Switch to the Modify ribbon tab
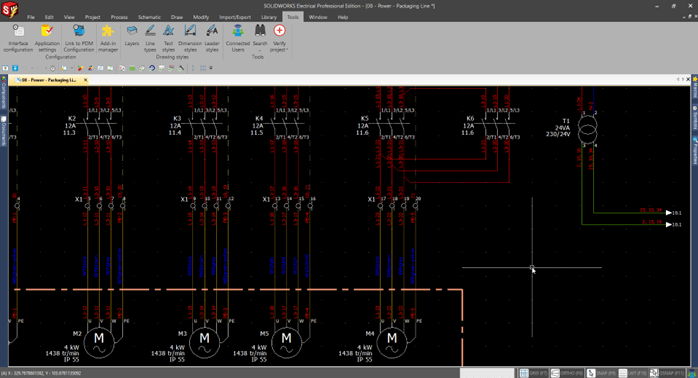Viewport: 698px width, 378px height. pyautogui.click(x=201, y=17)
